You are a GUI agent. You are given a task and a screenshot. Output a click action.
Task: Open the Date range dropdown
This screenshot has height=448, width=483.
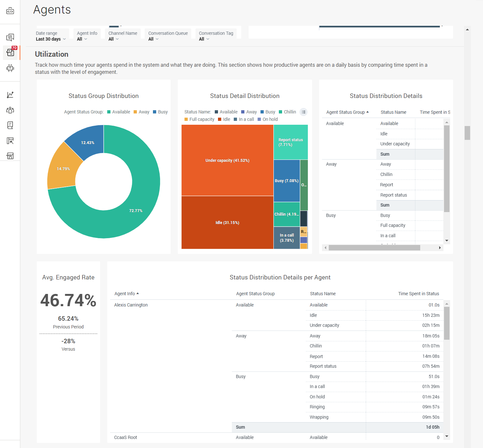tap(51, 39)
